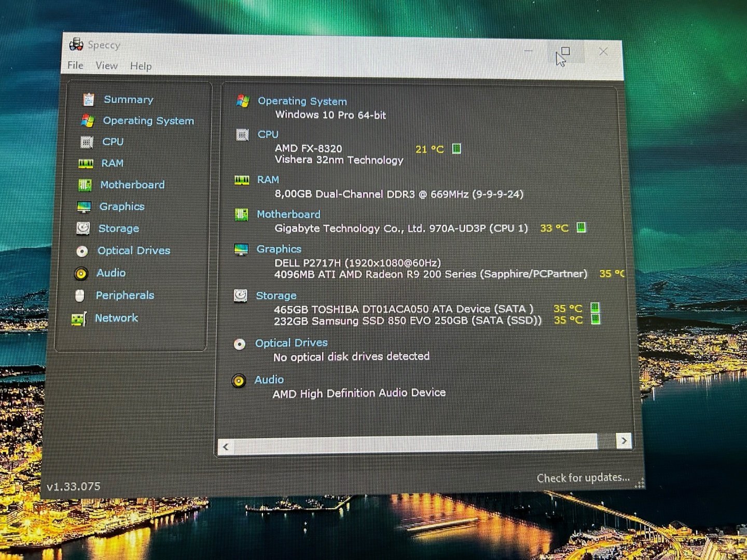Click the Motherboard icon in sidebar
This screenshot has width=747, height=560.
tap(85, 185)
